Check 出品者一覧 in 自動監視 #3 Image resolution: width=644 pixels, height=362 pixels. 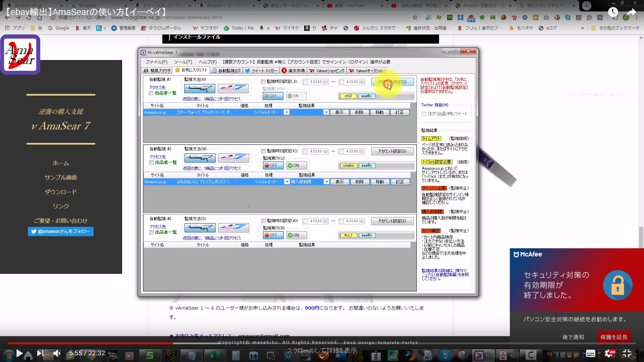pos(152,232)
